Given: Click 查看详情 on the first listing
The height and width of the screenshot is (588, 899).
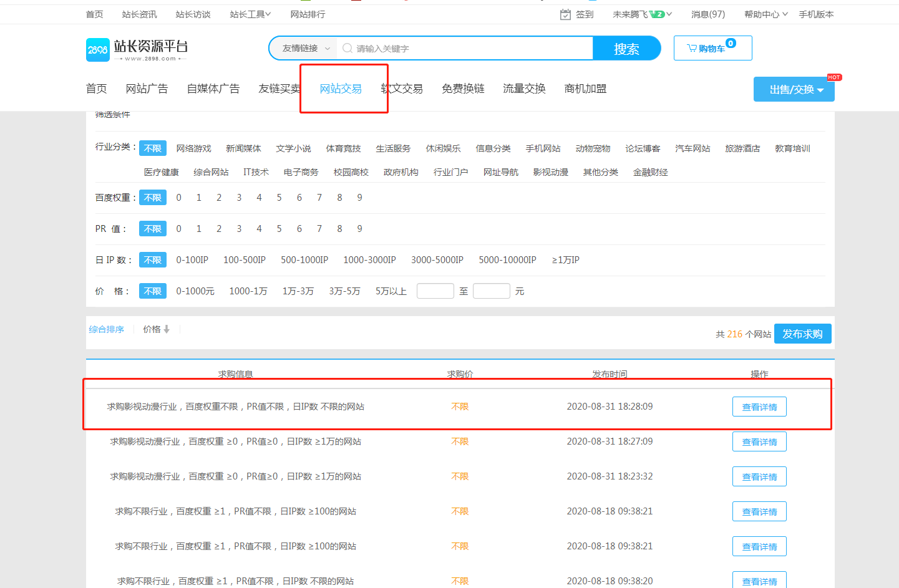Looking at the screenshot, I should pyautogui.click(x=759, y=406).
